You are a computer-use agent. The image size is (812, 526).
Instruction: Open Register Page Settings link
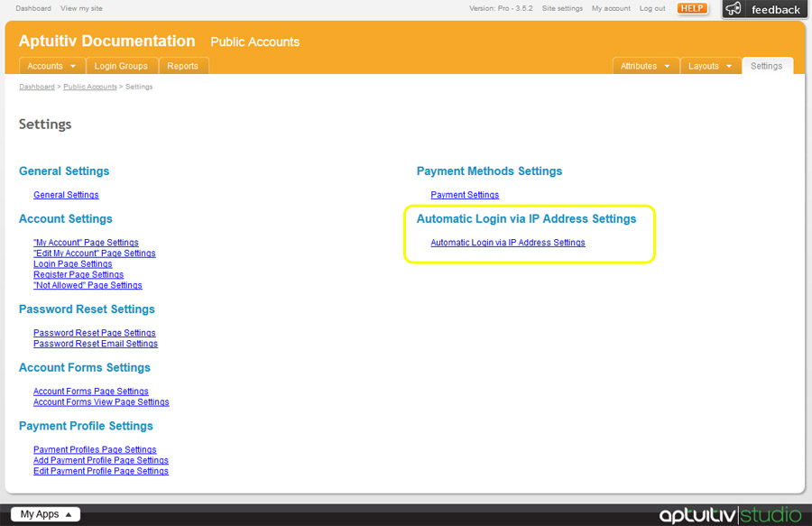pos(78,274)
